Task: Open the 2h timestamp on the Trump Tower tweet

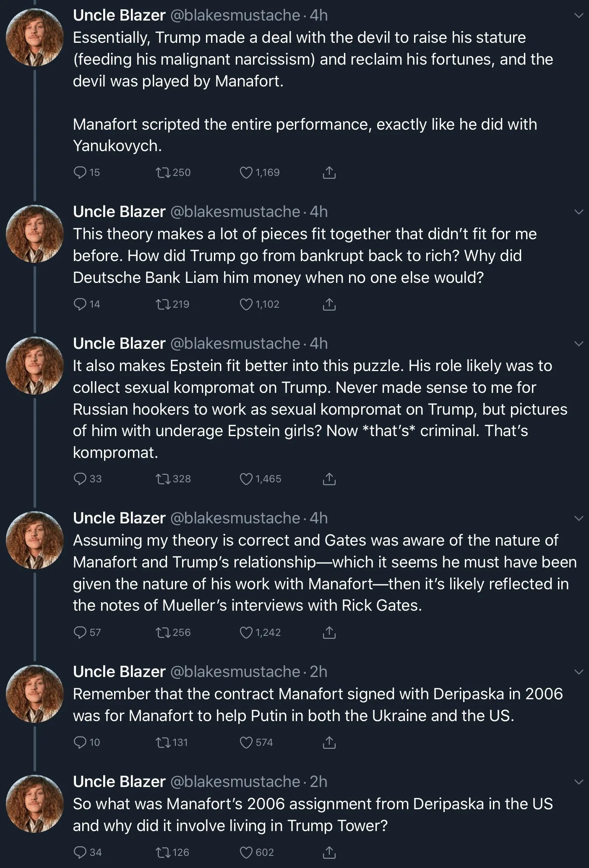Action: pos(318,782)
